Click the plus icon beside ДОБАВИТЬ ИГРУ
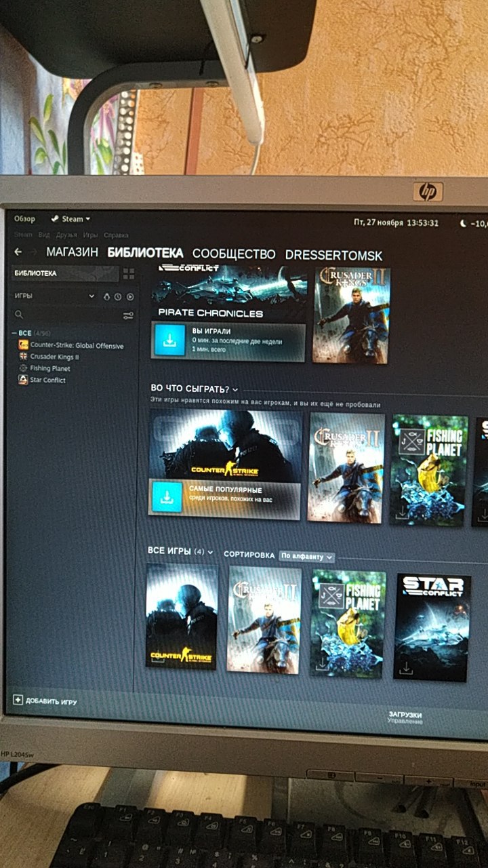This screenshot has width=488, height=868. (18, 699)
